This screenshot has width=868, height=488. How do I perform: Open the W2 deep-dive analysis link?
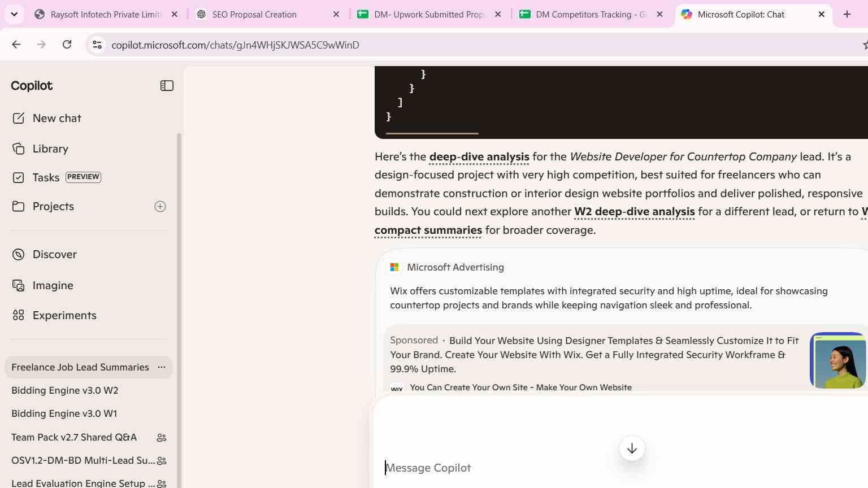tap(634, 211)
